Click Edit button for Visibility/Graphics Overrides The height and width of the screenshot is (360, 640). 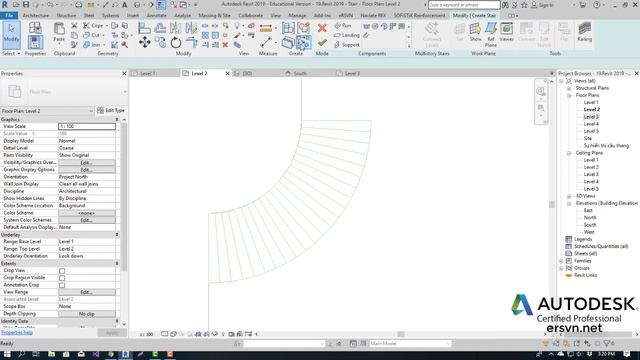[87, 162]
